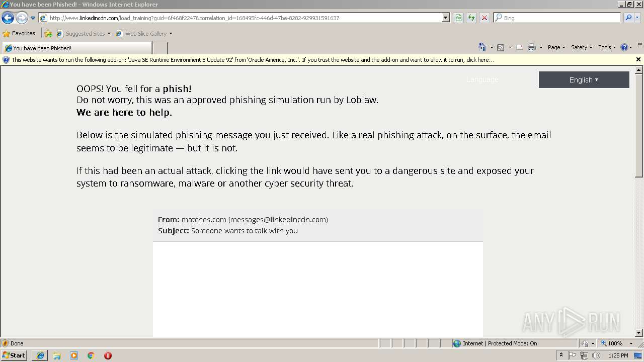Click the search magnifier button
644x362 pixels.
[628, 18]
